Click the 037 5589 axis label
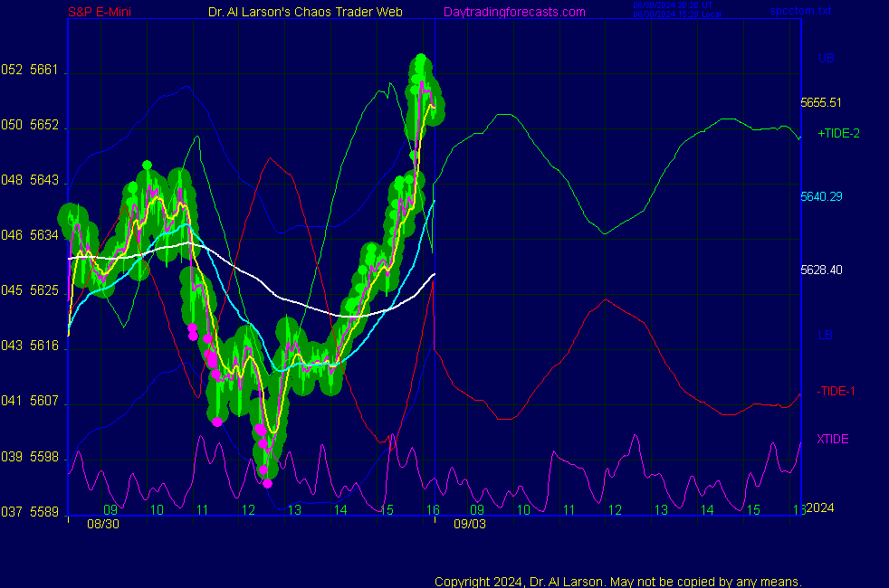889x588 pixels. tap(30, 511)
